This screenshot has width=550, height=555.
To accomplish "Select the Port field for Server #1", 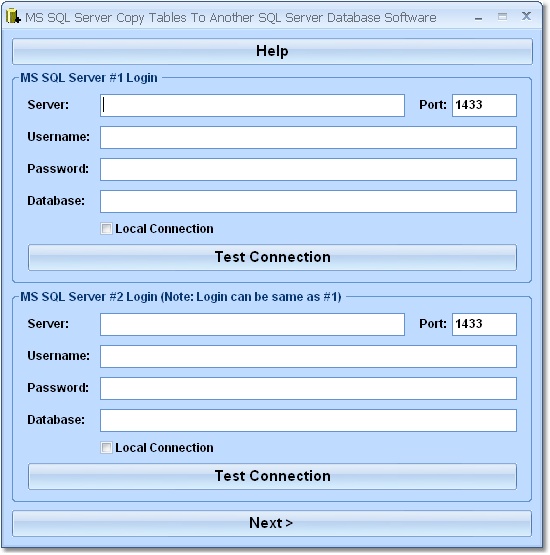I will 484,105.
